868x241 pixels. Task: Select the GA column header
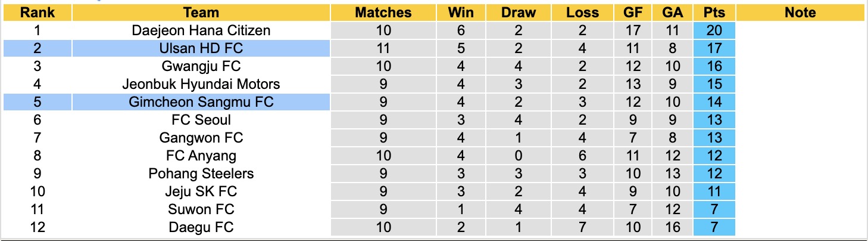tap(672, 13)
